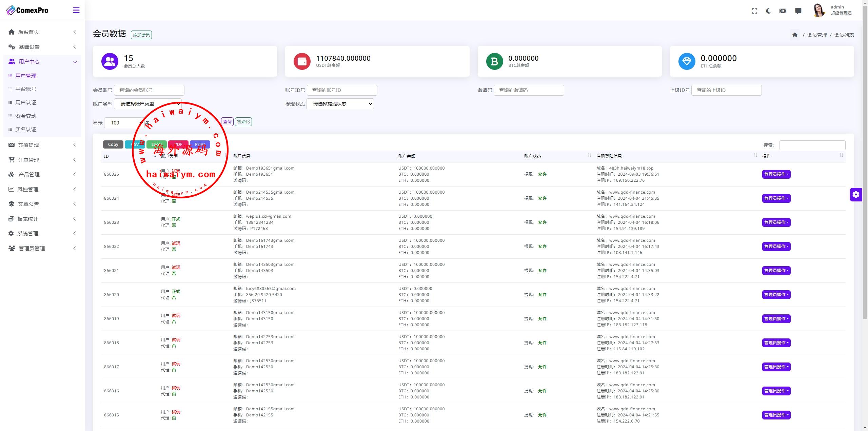
Task: Sort table by 账户状态 column arrows
Action: [589, 155]
